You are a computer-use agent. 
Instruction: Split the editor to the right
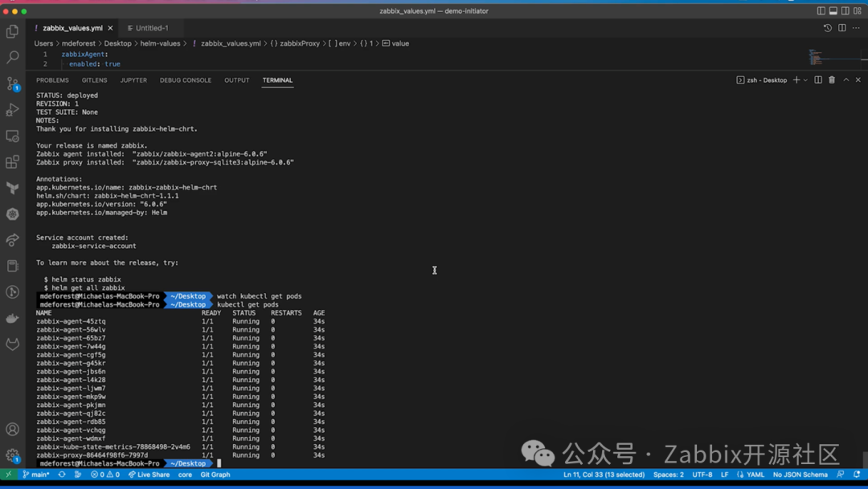(x=842, y=27)
